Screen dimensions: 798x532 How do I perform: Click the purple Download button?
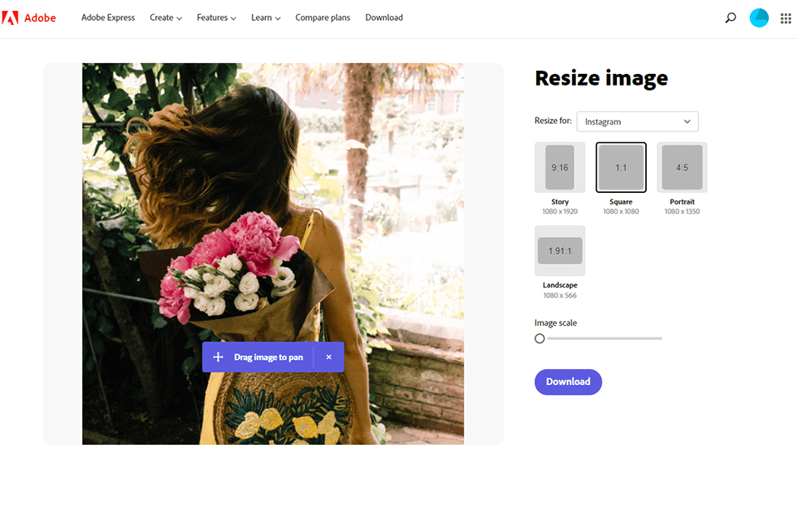tap(568, 382)
